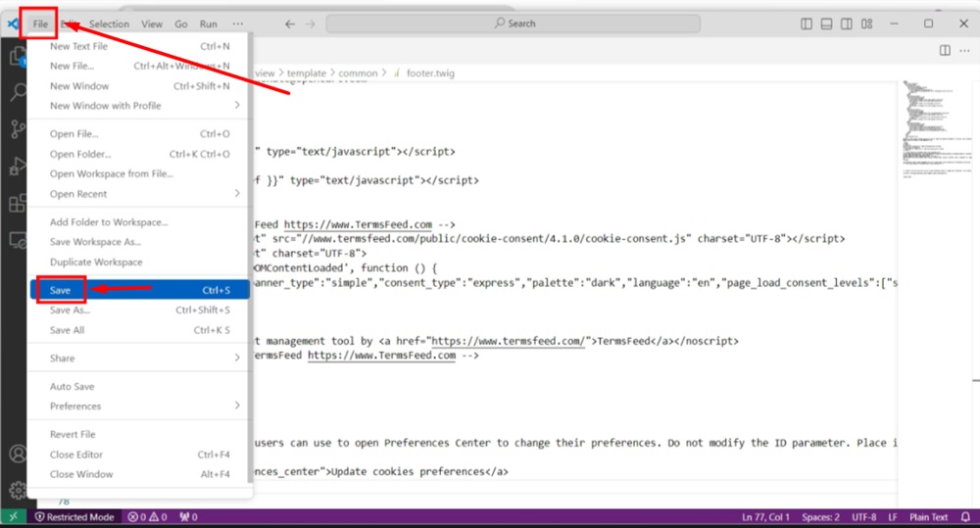Open the Source Control view

[x=18, y=129]
